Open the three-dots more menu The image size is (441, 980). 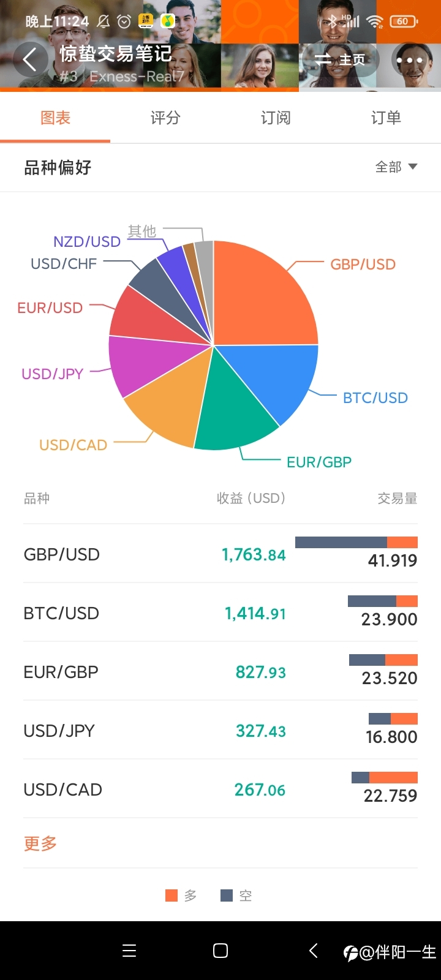coord(409,60)
